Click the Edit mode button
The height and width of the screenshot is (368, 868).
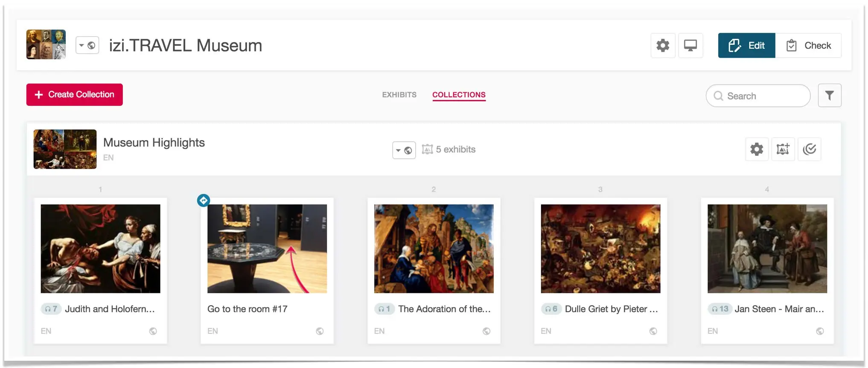pyautogui.click(x=746, y=45)
